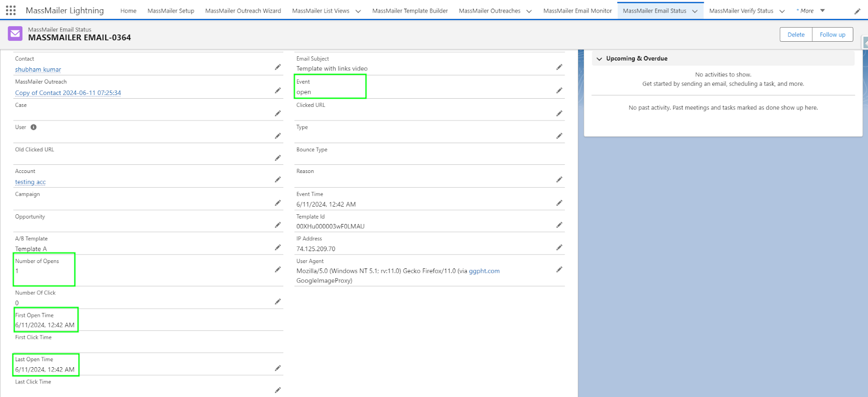Edit the Old Clicked URL pencil icon
Viewport: 868px width, 397px height.
pyautogui.click(x=278, y=158)
